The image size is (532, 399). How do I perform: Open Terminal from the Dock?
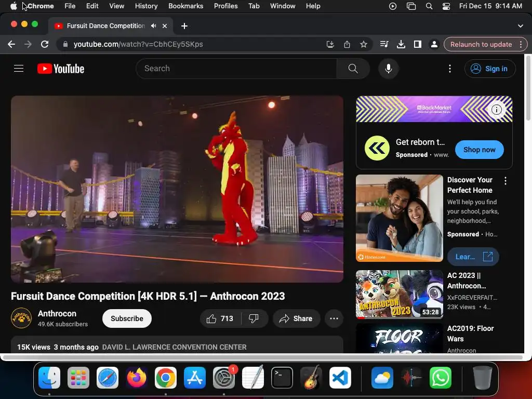click(x=282, y=378)
